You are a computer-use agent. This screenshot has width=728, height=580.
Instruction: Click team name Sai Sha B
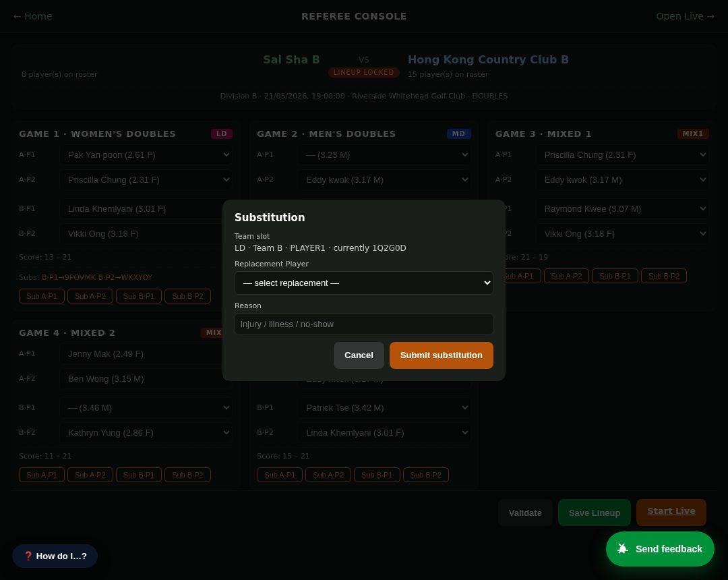point(291,59)
